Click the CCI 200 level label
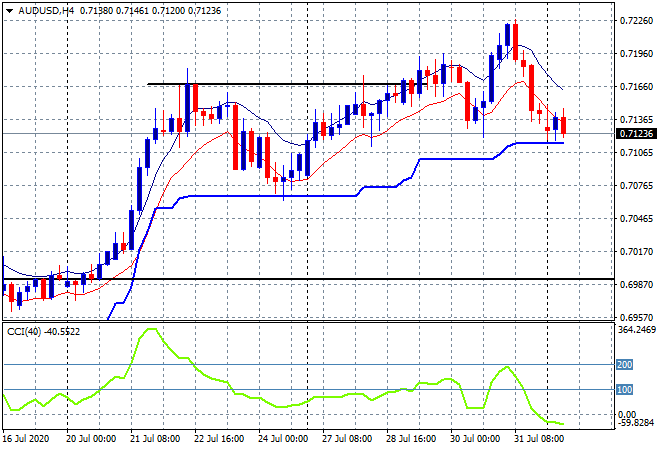Screen dimensions: 660x450 [624, 365]
